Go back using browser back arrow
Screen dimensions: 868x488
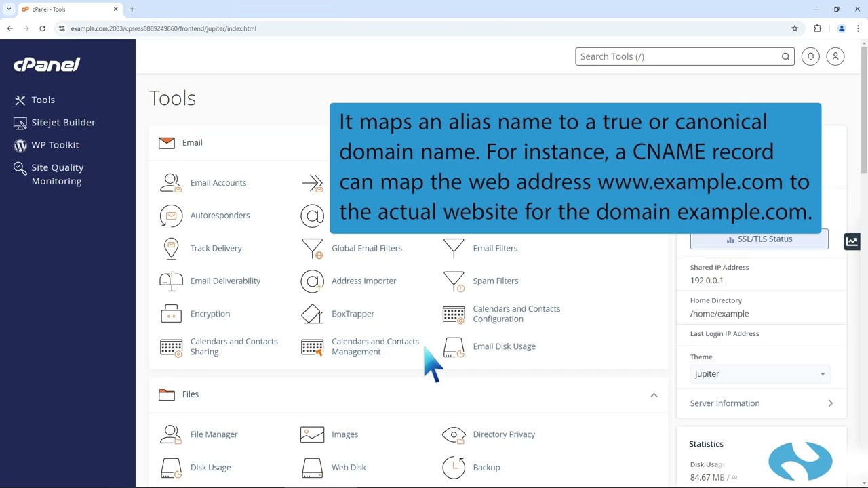pyautogui.click(x=9, y=28)
